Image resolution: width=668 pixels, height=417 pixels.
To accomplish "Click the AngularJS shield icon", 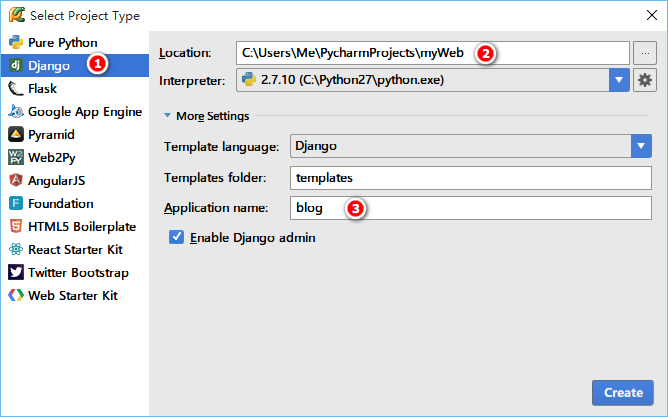I will click(16, 180).
